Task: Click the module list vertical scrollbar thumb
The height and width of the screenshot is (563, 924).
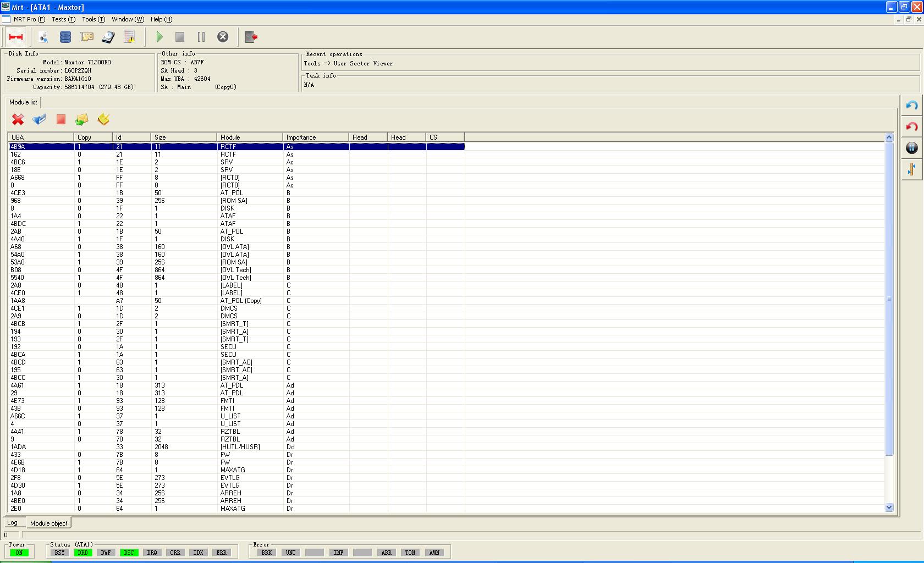Action: 889,299
